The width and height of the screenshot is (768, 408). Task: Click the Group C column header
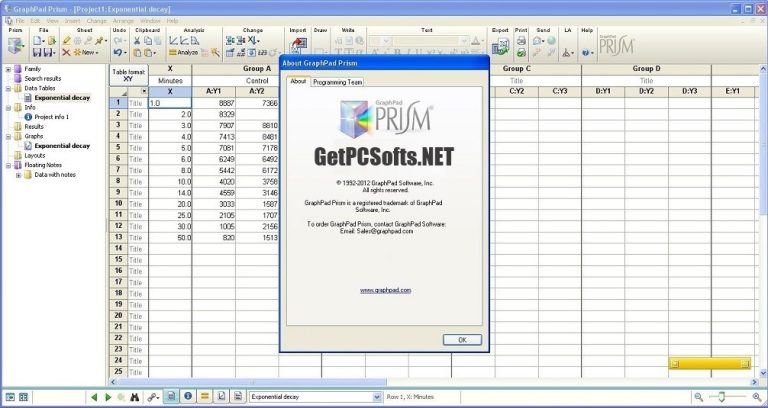pyautogui.click(x=516, y=69)
